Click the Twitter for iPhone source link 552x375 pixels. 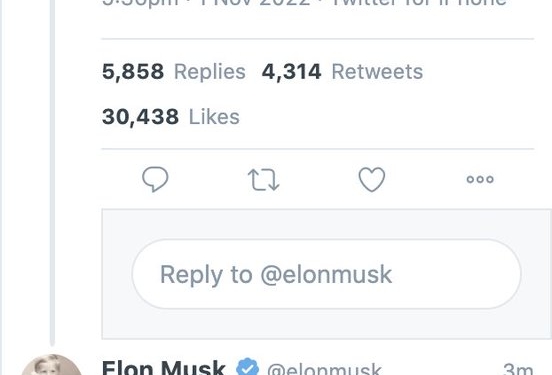[419, 3]
